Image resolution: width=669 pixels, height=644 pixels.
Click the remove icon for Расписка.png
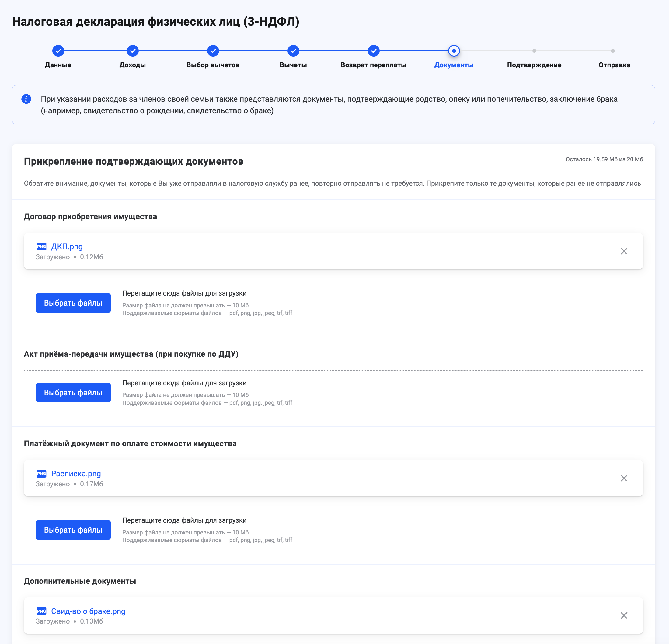624,478
